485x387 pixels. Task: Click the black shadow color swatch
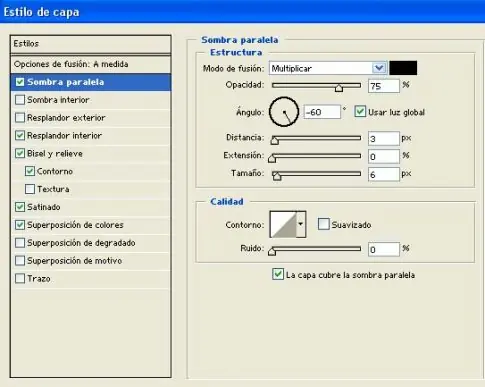[403, 68]
